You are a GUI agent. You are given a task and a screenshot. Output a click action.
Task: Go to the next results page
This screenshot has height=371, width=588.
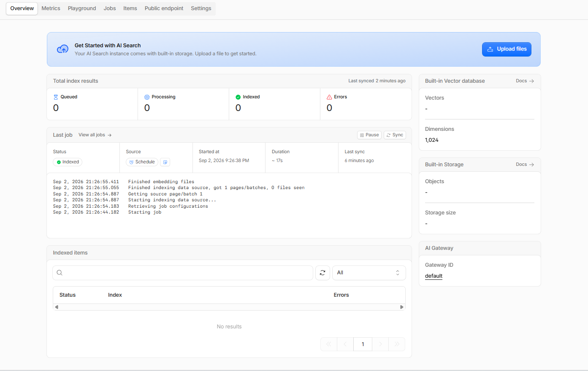point(380,344)
